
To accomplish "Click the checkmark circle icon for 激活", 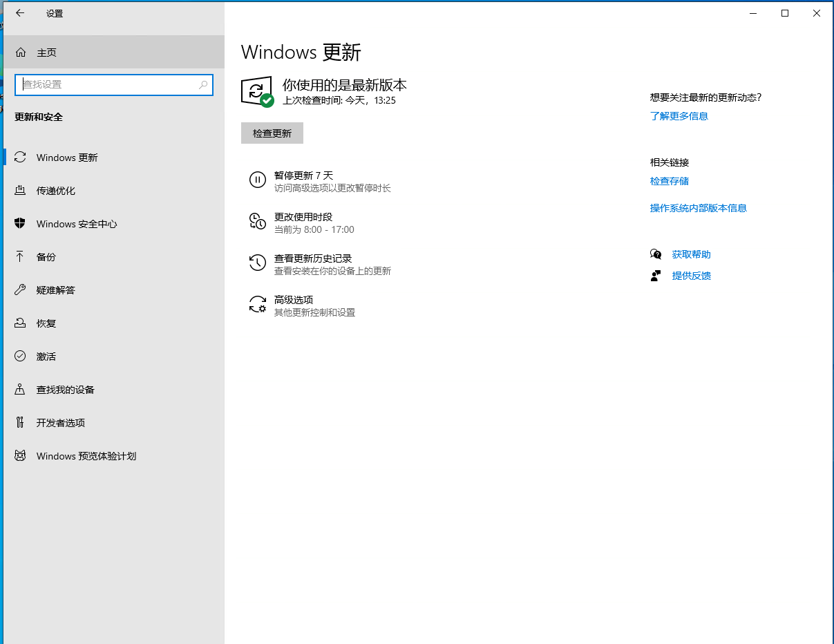I will coord(20,357).
